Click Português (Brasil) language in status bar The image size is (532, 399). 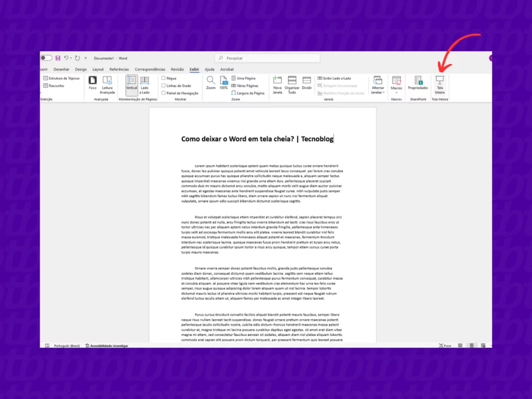pos(67,346)
